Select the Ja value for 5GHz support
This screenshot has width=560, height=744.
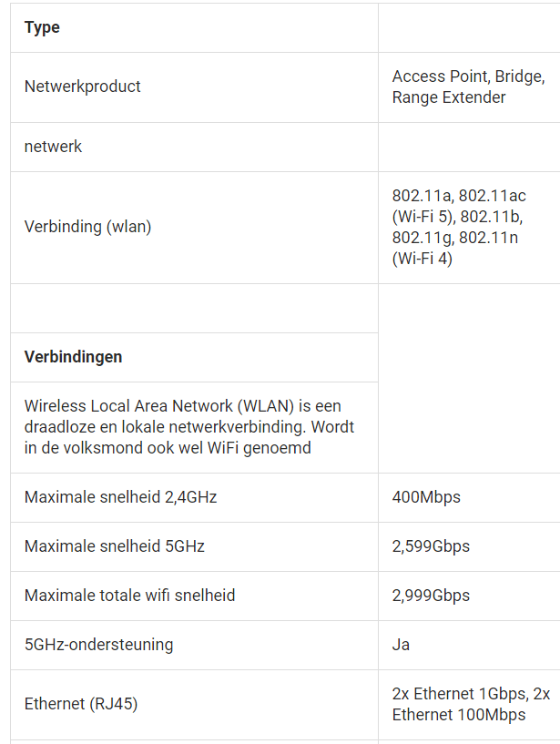click(x=401, y=645)
